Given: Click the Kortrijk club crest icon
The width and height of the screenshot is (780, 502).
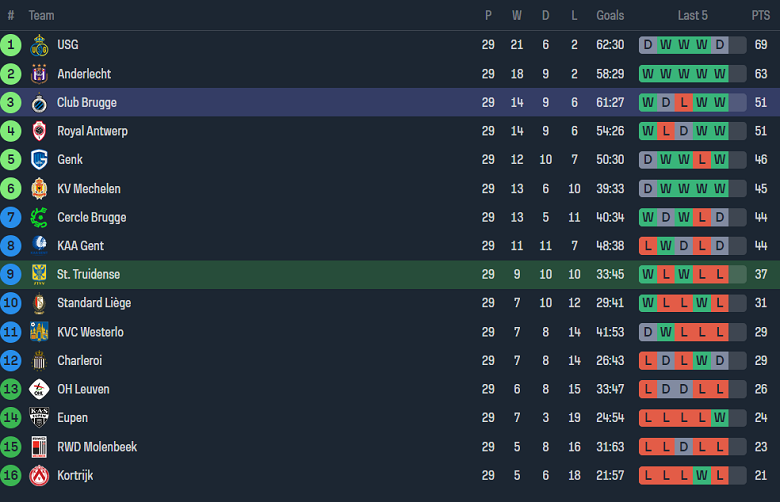Looking at the screenshot, I should pos(40,475).
